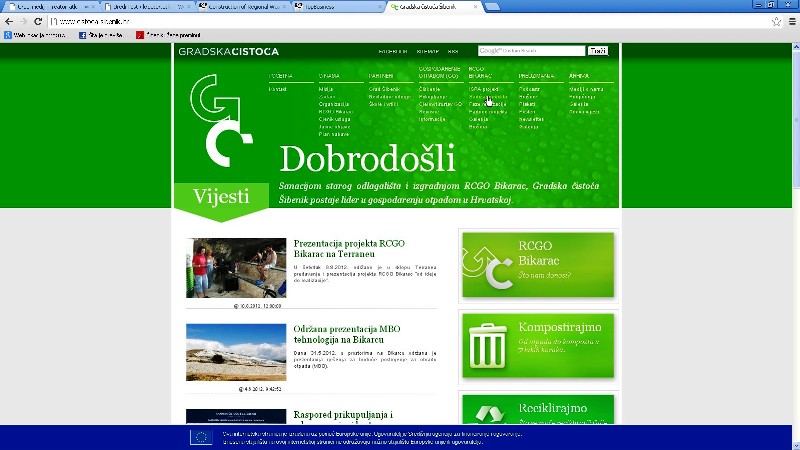Open the POČETNA menu heading
This screenshot has width=800, height=450.
click(281, 76)
